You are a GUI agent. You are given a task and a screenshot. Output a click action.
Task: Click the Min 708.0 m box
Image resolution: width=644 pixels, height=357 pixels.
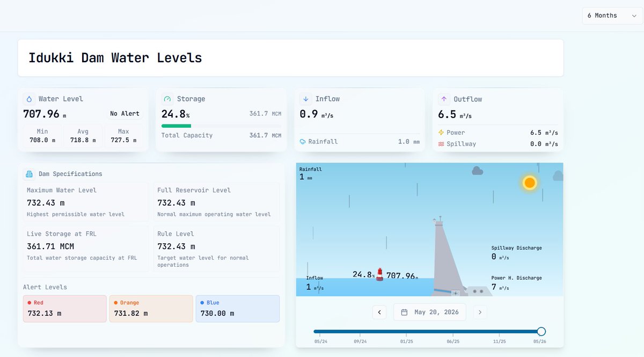pos(42,136)
